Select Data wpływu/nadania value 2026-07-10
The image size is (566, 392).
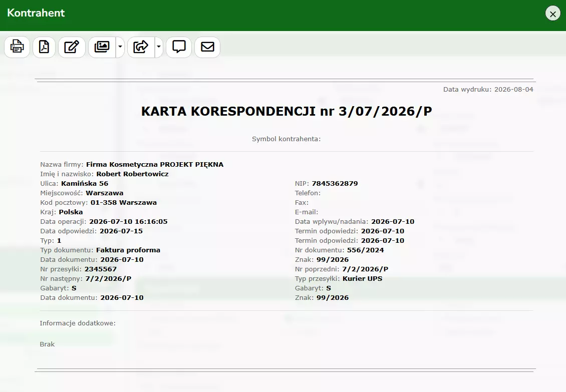click(x=393, y=221)
